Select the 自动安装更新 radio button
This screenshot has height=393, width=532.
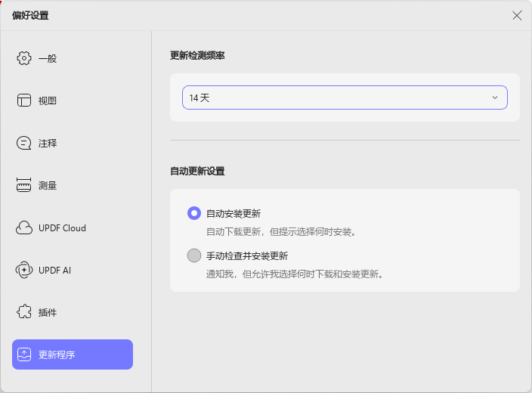coord(194,213)
